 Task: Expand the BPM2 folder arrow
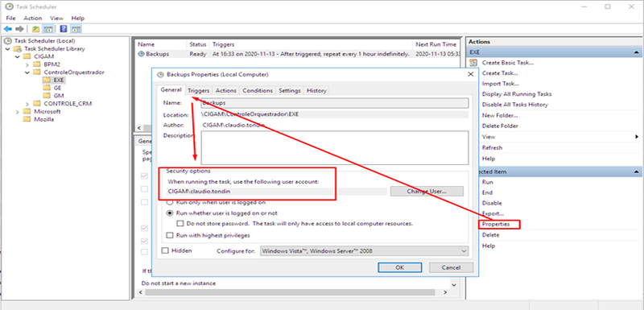click(x=27, y=64)
